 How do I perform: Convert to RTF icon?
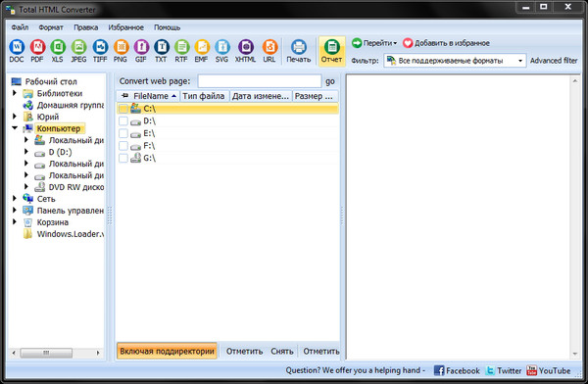(x=181, y=48)
